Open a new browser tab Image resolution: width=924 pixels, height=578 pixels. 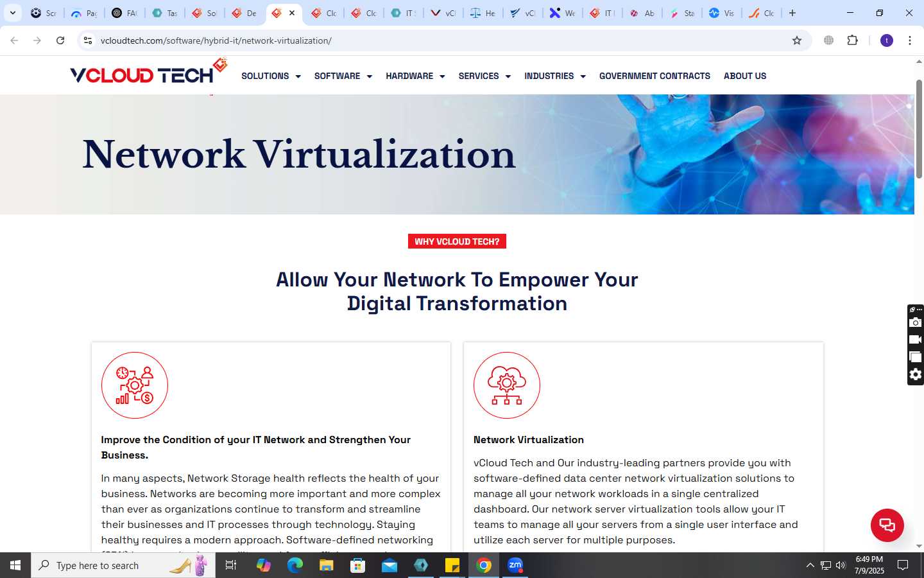click(792, 13)
